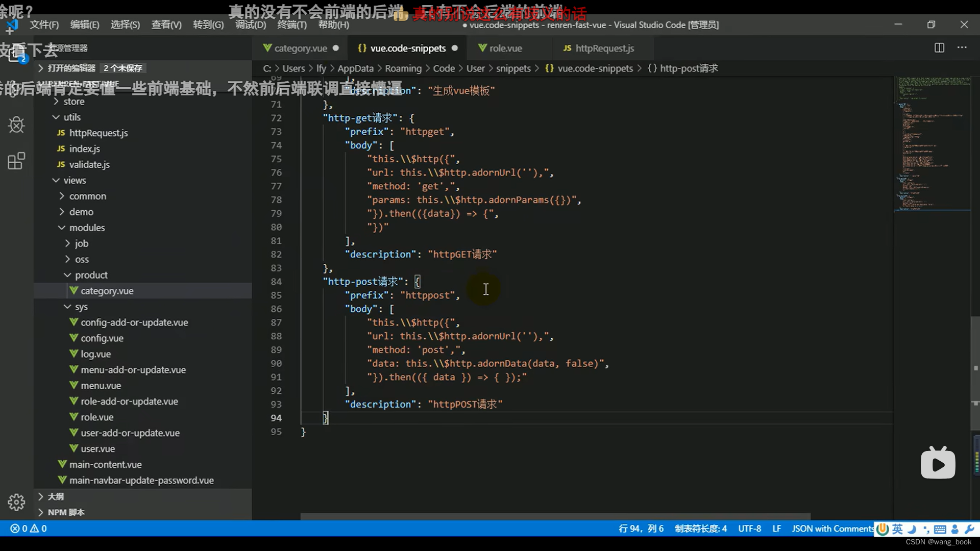This screenshot has height=551, width=980.
Task: Open the Terminal menu
Action: pyautogui.click(x=291, y=24)
